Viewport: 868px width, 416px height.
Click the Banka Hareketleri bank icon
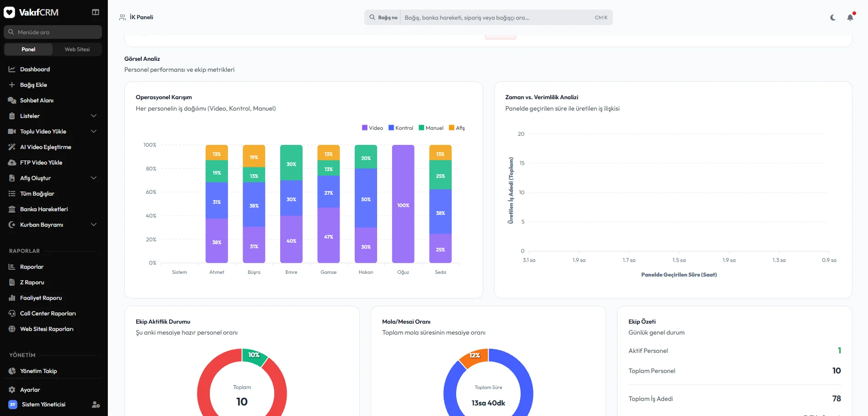click(x=12, y=209)
